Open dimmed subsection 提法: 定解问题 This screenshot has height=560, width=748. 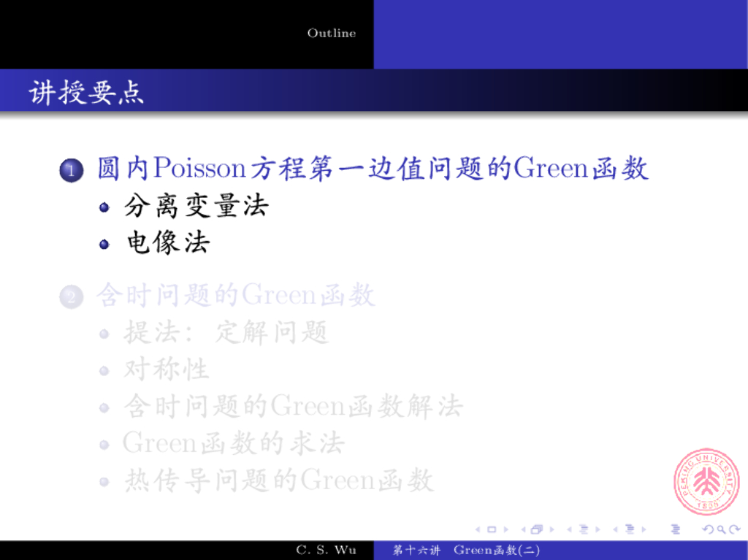tap(226, 332)
